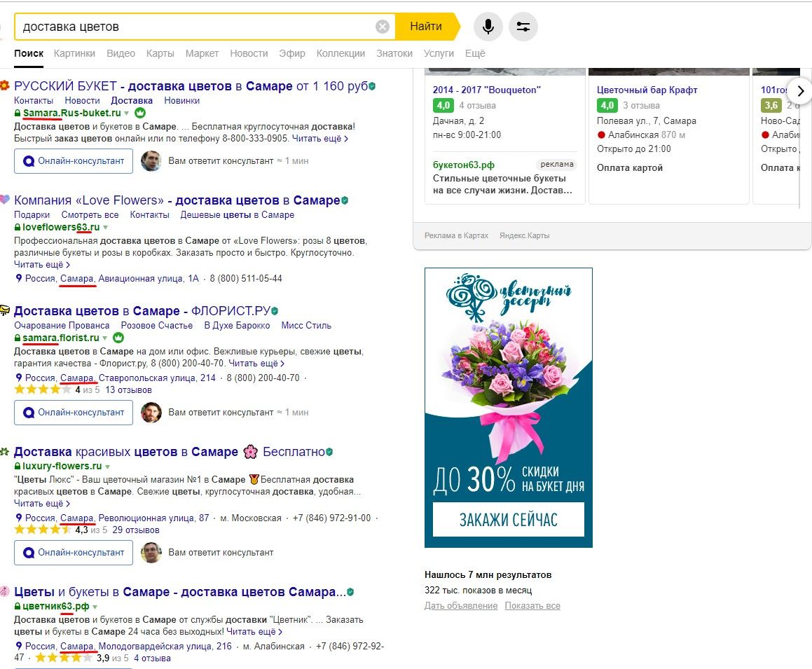Click ЗАКАЖИ СЕЙЧАС on the flower banner
This screenshot has height=669, width=812.
point(509,519)
